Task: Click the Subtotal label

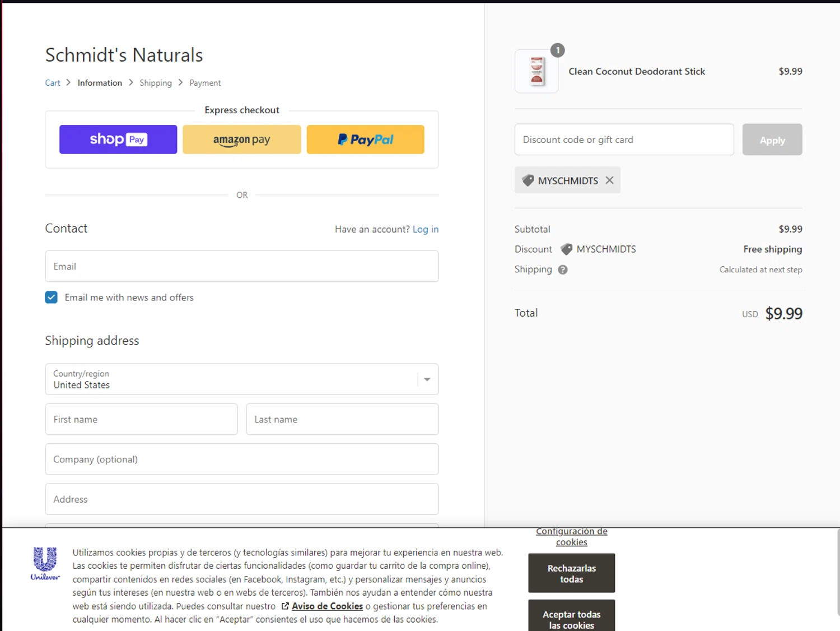Action: [x=533, y=229]
